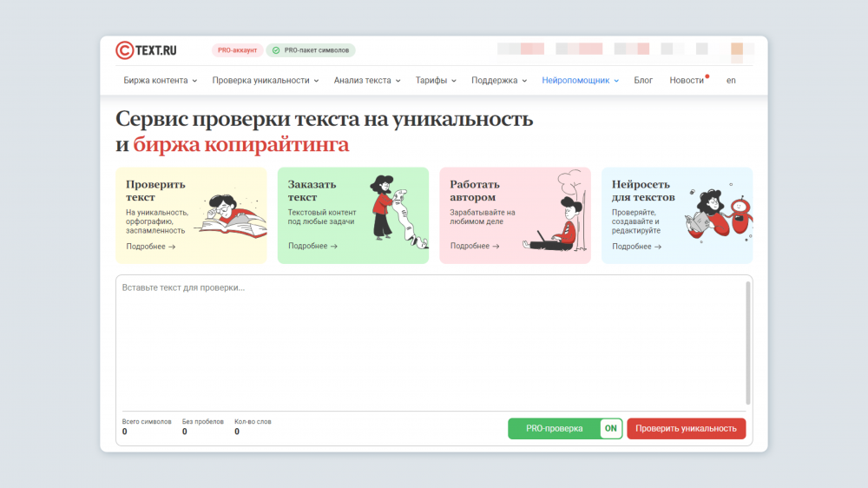Go to the Блог page
Viewport: 868px width, 488px height.
pos(643,80)
